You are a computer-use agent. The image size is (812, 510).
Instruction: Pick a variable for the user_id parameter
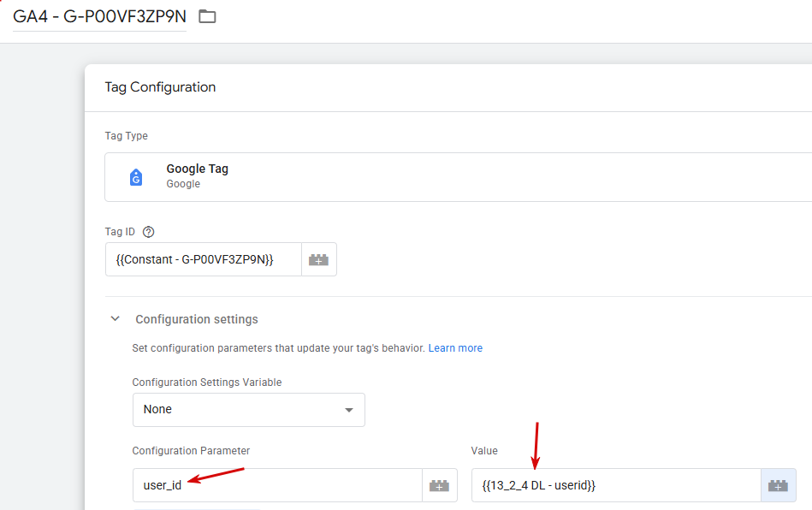coord(440,485)
